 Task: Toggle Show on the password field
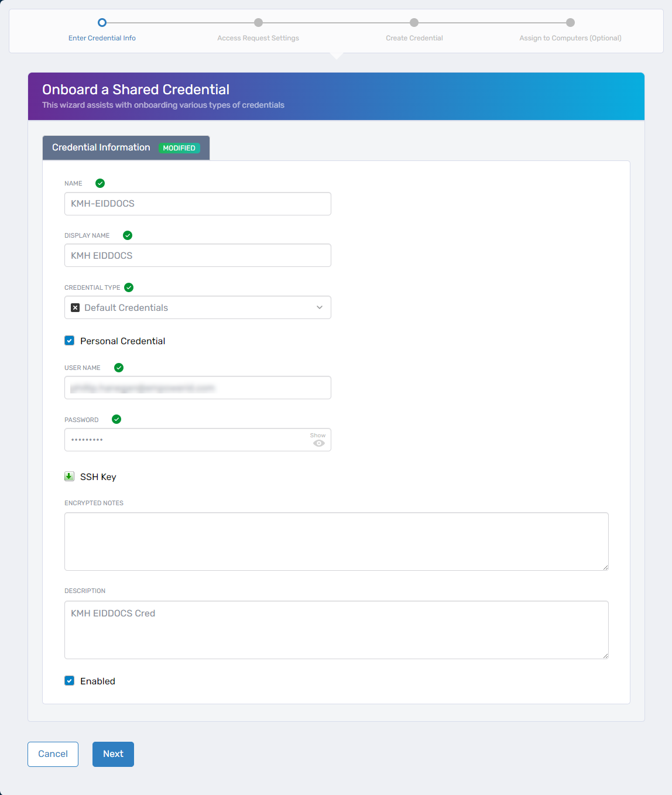(318, 436)
